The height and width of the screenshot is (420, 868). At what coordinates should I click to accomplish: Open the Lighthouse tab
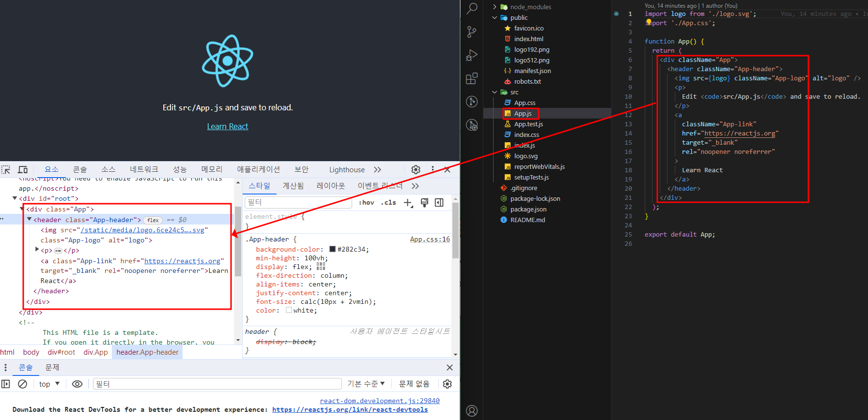click(x=347, y=169)
